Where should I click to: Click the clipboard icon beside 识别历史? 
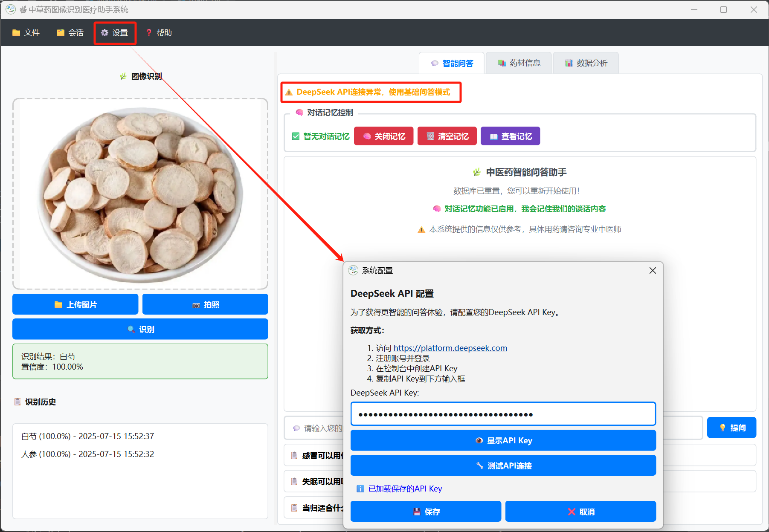17,402
